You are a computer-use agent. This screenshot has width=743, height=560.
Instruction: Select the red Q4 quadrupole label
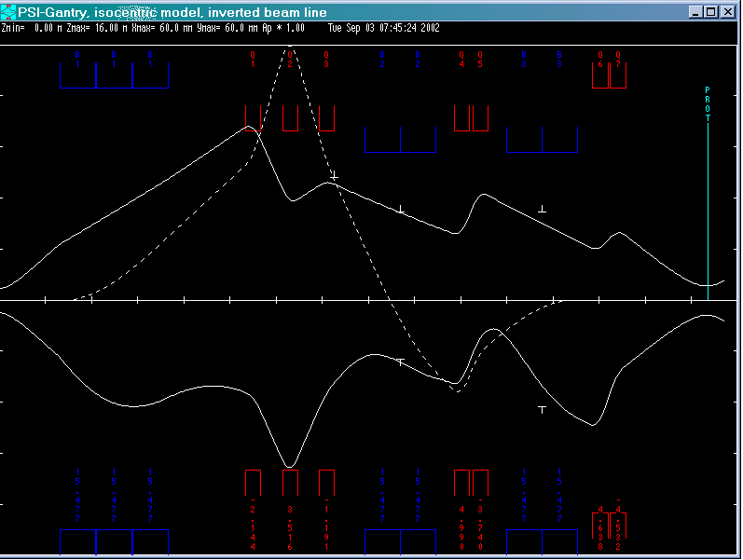[x=461, y=60]
